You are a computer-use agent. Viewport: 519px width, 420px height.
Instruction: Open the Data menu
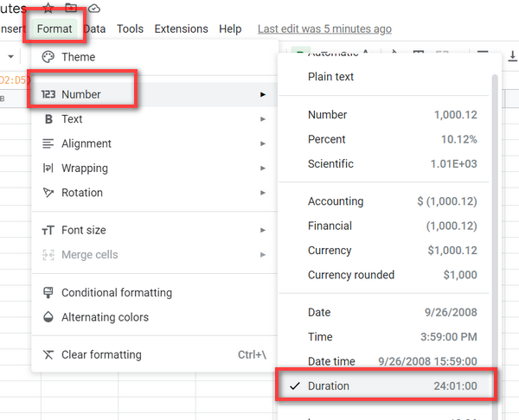pyautogui.click(x=94, y=29)
